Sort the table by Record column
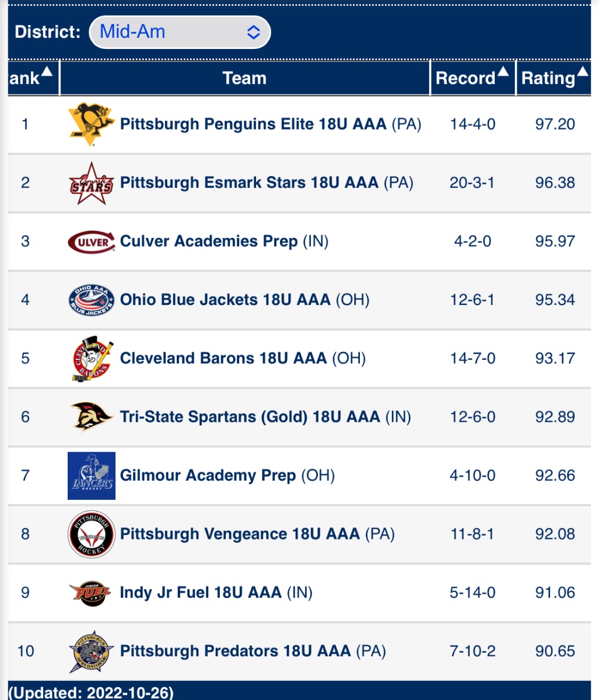This screenshot has width=599, height=700. pyautogui.click(x=472, y=78)
